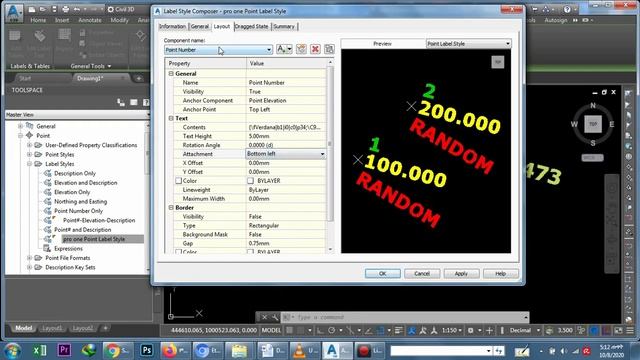This screenshot has width=640, height=360.
Task: Open the Component name dropdown
Action: tap(269, 50)
